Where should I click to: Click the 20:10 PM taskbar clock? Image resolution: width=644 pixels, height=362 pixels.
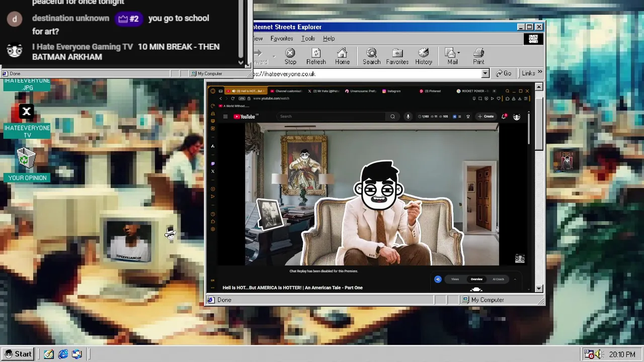point(622,354)
